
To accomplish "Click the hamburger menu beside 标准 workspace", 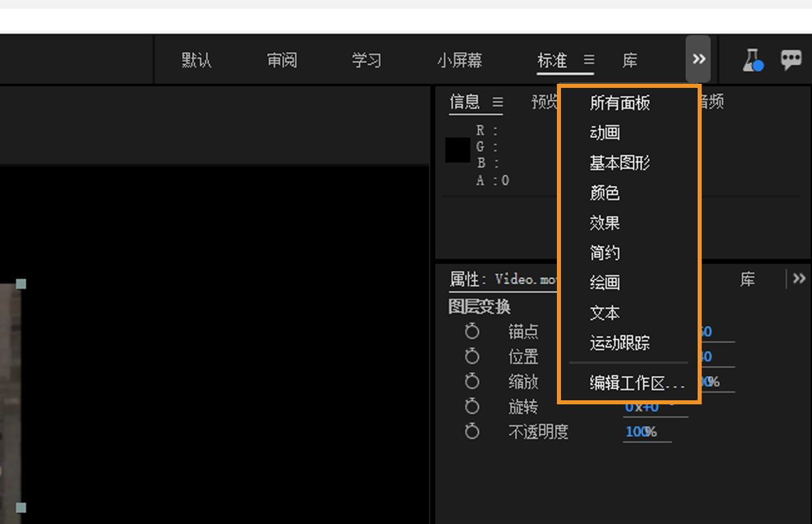I will point(588,60).
